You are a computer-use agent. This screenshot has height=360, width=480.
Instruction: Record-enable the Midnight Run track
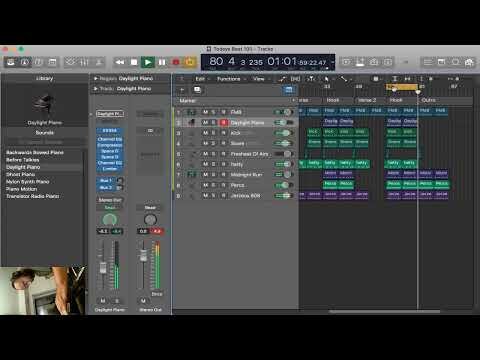224,175
